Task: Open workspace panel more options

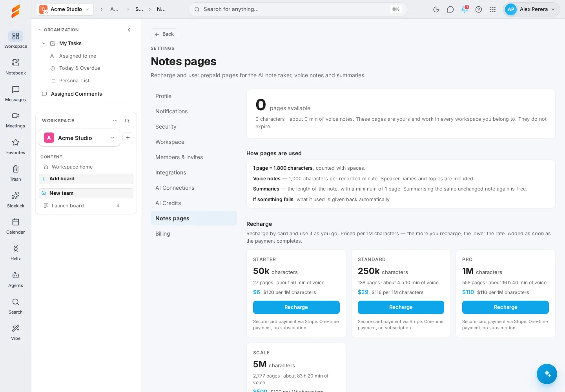Action: pos(115,121)
